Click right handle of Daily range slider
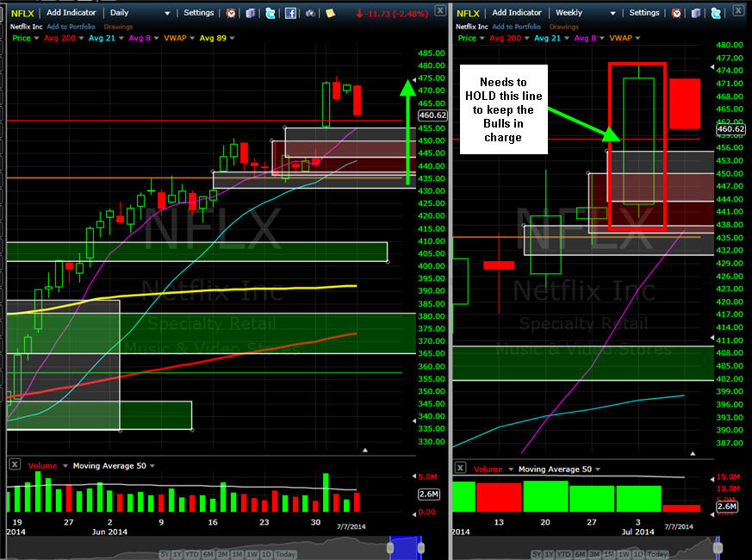The image size is (752, 560). (421, 548)
